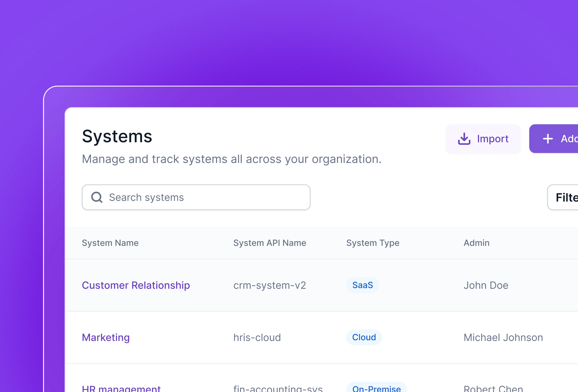
Task: Sort by System Name column header
Action: 110,243
